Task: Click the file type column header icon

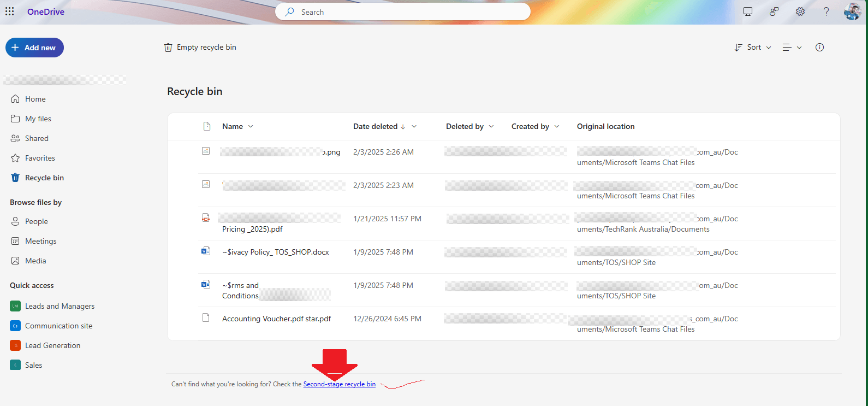Action: click(x=207, y=126)
